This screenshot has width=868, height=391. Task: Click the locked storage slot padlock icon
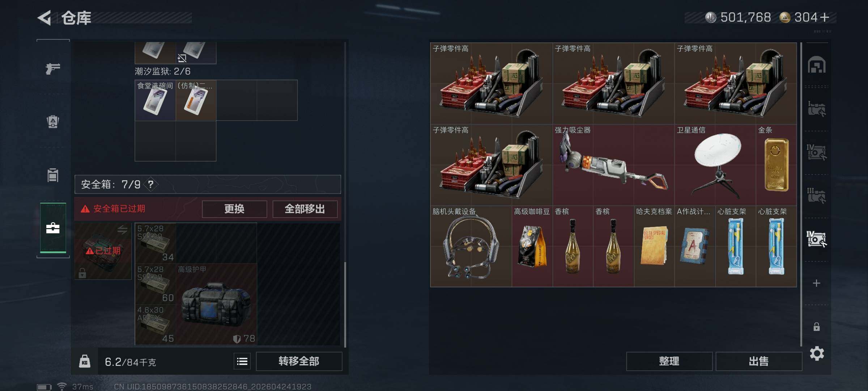point(817,327)
